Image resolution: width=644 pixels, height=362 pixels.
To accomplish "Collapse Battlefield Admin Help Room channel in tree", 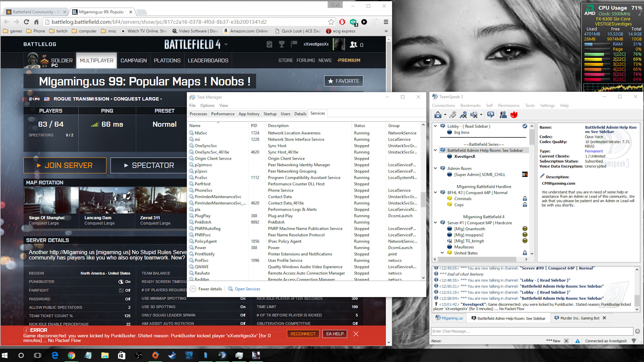I will (435, 150).
